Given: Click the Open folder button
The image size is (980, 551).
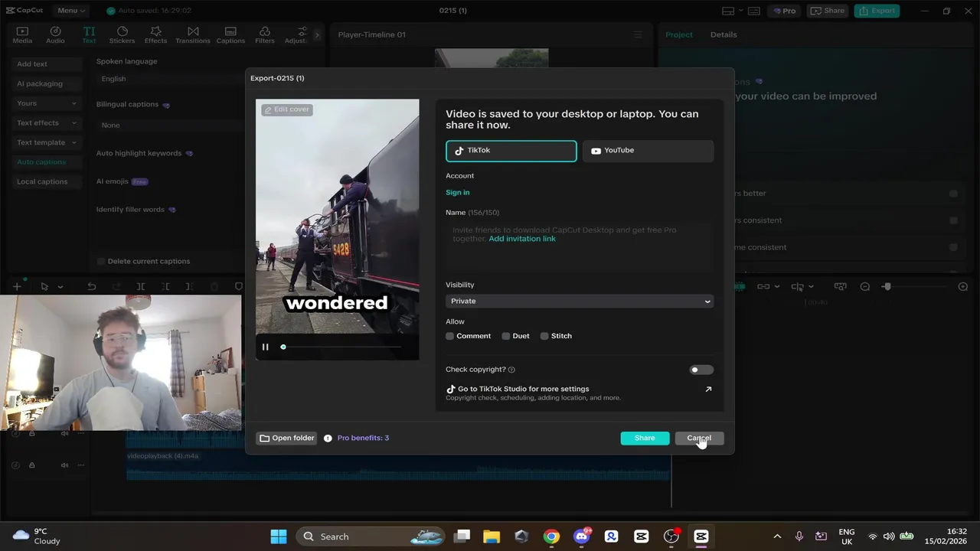Looking at the screenshot, I should pyautogui.click(x=286, y=438).
